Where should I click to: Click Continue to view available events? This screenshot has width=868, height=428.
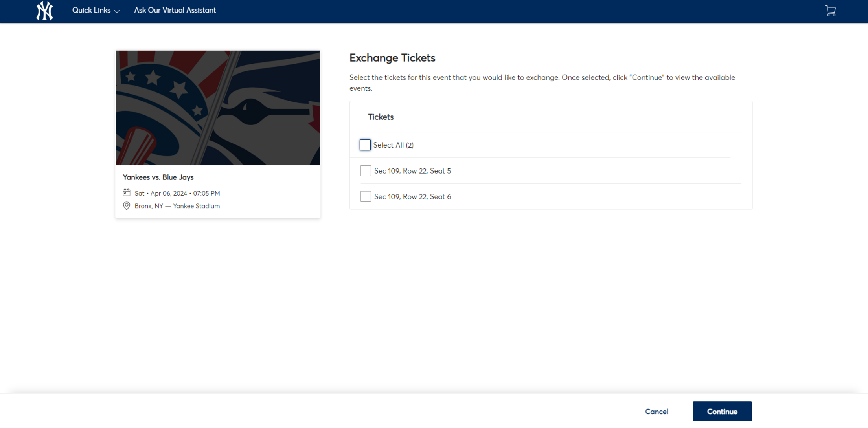722,411
